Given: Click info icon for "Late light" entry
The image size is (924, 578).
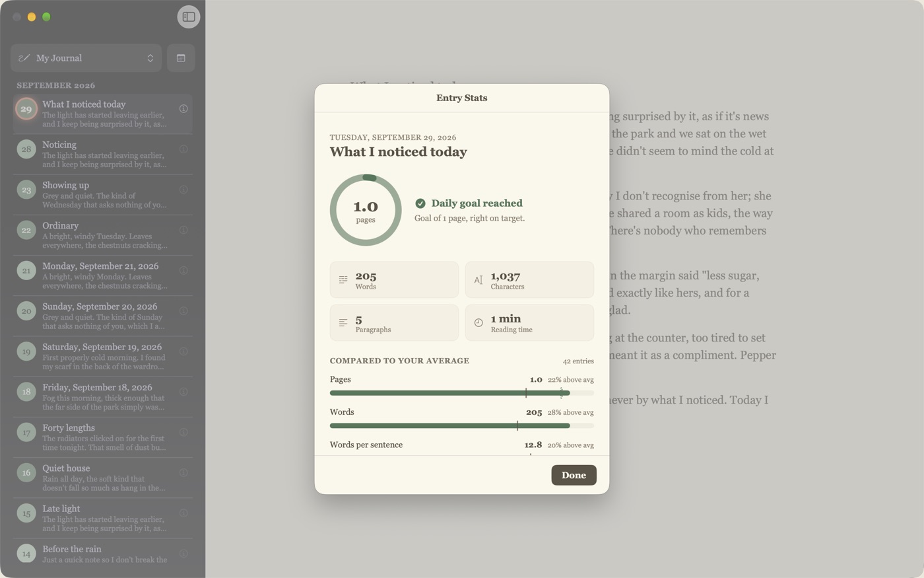Looking at the screenshot, I should click(x=183, y=513).
